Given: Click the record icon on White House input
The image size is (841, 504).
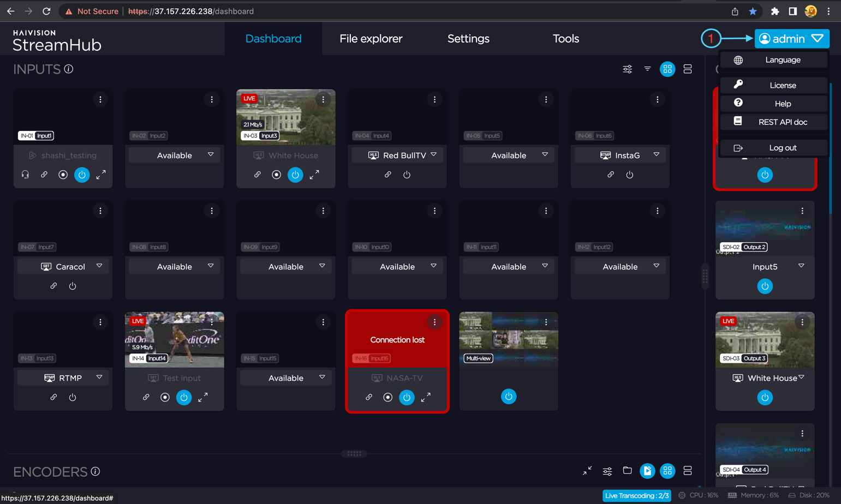Looking at the screenshot, I should point(276,175).
